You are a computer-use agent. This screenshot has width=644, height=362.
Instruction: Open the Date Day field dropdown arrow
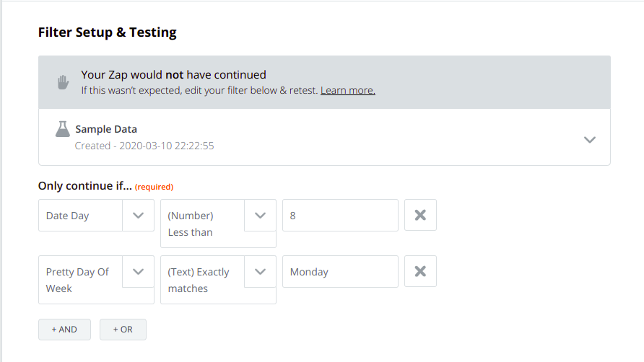(138, 216)
